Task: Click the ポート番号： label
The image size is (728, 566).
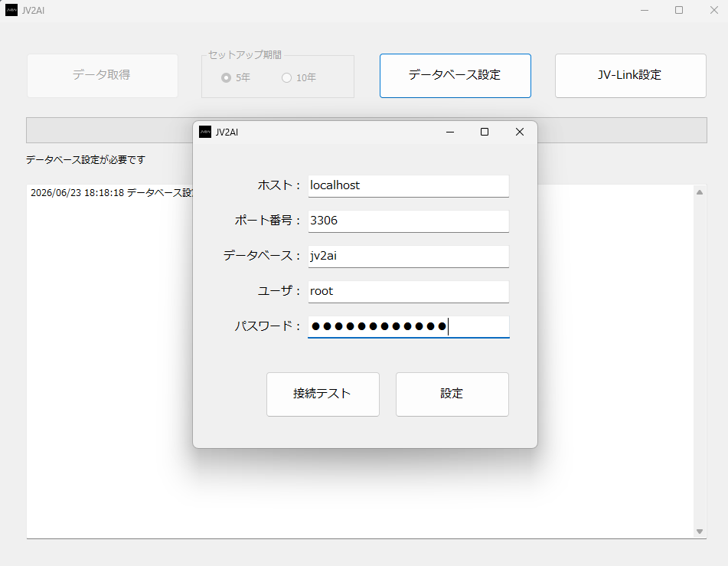Action: (268, 221)
